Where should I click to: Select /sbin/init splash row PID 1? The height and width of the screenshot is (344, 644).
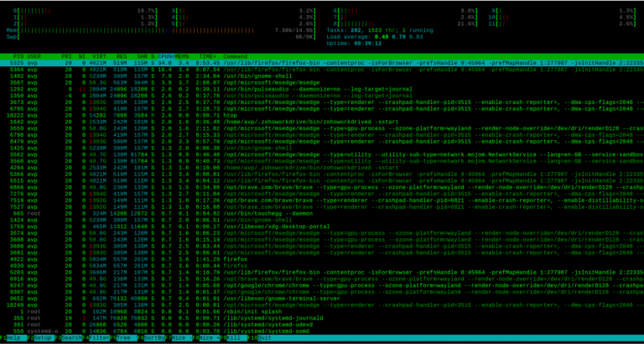click(x=322, y=312)
